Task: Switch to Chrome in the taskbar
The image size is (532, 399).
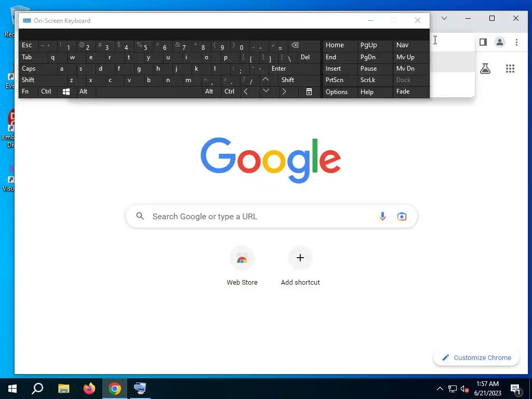Action: pos(115,389)
